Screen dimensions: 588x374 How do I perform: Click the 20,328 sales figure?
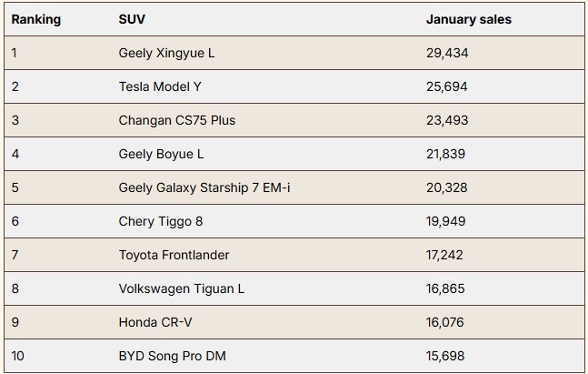(447, 187)
